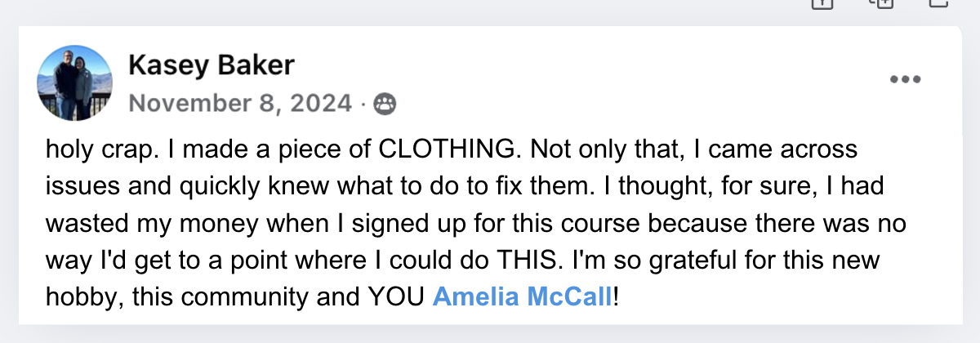Open the three-dot post options menu
This screenshot has width=980, height=343.
(905, 80)
